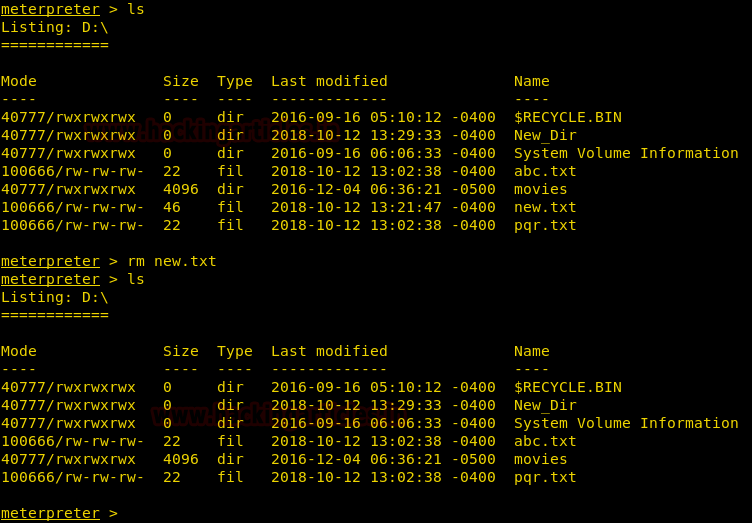
Task: Select movies directory in the listing before rm
Action: click(540, 189)
